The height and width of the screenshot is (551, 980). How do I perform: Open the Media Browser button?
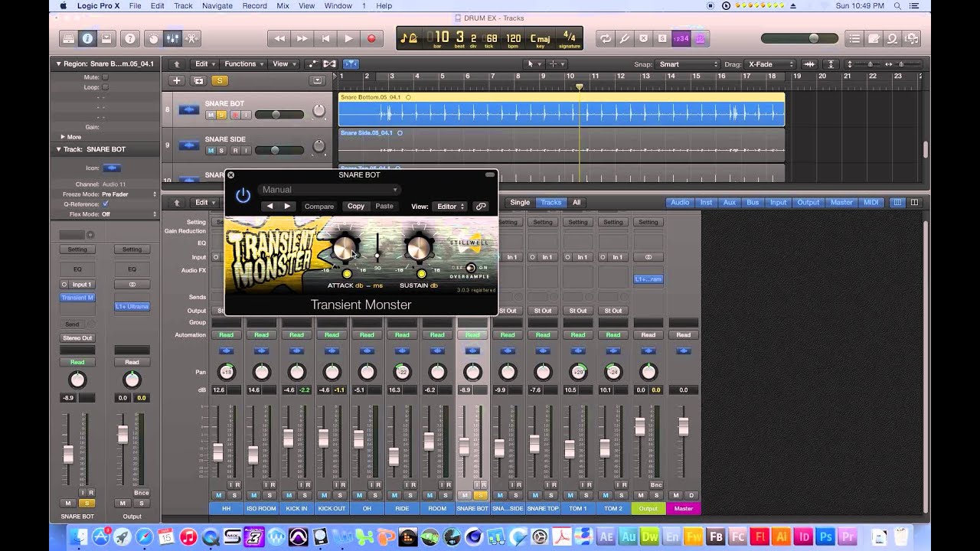(910, 38)
